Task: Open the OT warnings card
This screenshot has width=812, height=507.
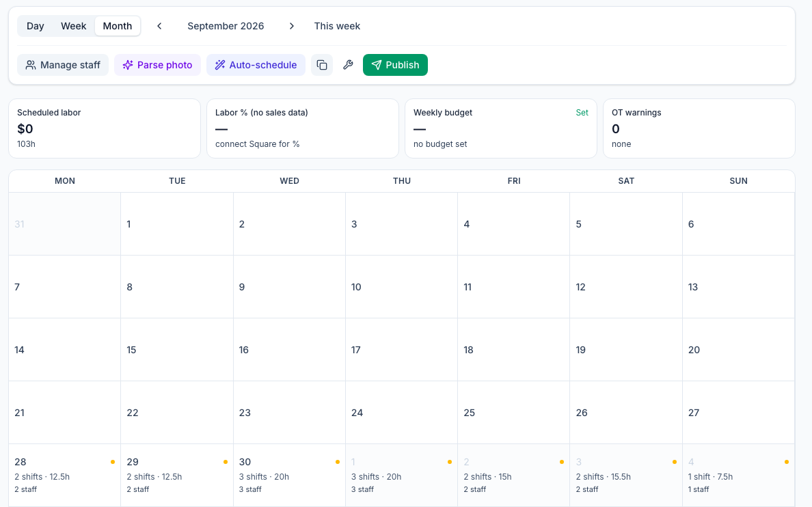Action: coord(699,128)
